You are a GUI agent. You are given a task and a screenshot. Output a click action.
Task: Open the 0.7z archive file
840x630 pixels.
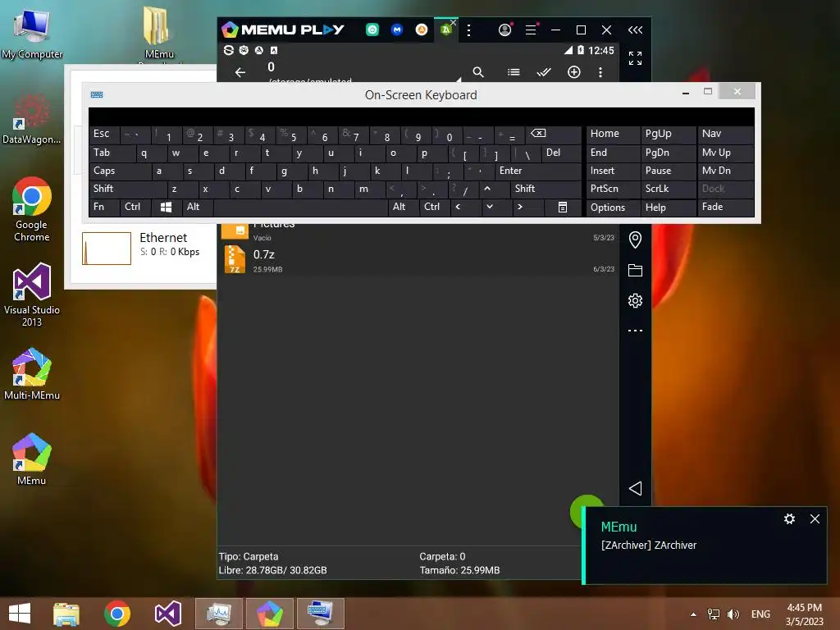418,260
